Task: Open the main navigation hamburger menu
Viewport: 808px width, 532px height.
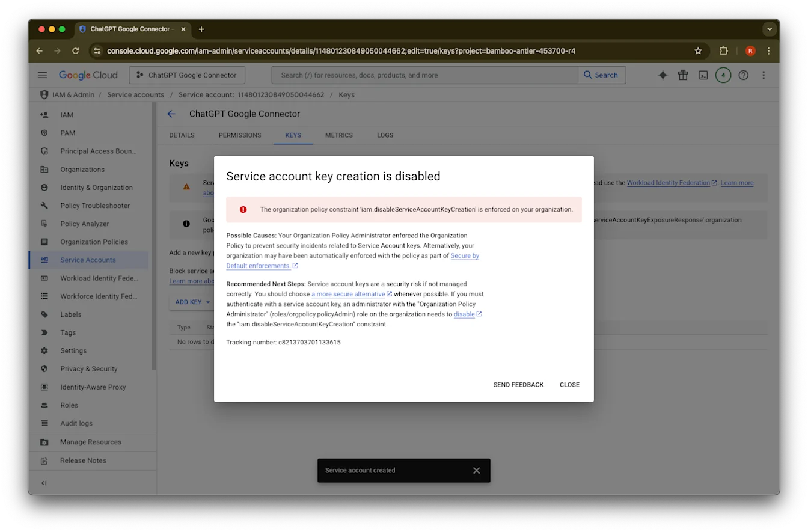Action: pos(42,75)
